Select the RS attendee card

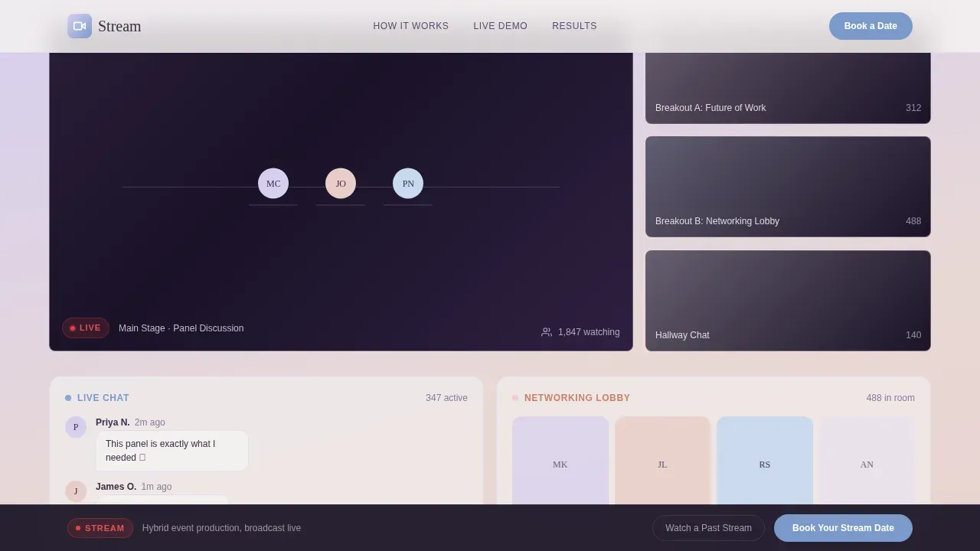click(765, 461)
